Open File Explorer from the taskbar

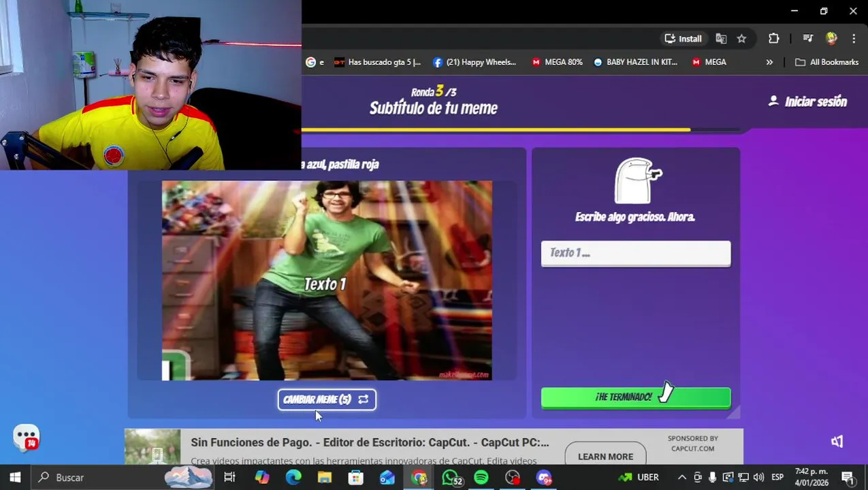point(325,478)
